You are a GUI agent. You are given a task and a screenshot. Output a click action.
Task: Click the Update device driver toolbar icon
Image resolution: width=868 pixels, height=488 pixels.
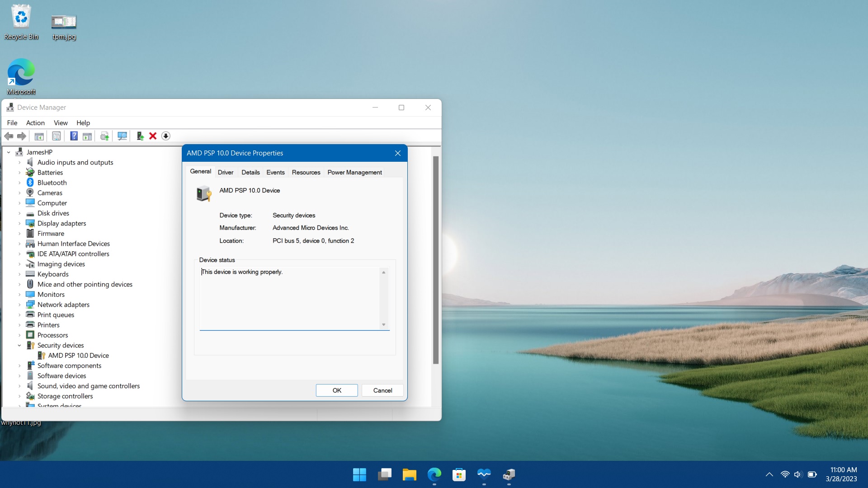[140, 136]
